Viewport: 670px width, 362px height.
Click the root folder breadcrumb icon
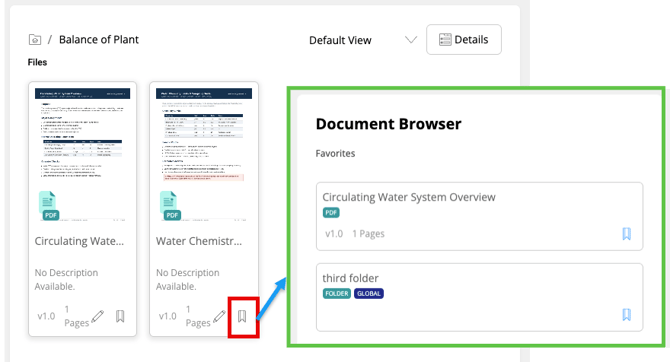[35, 40]
